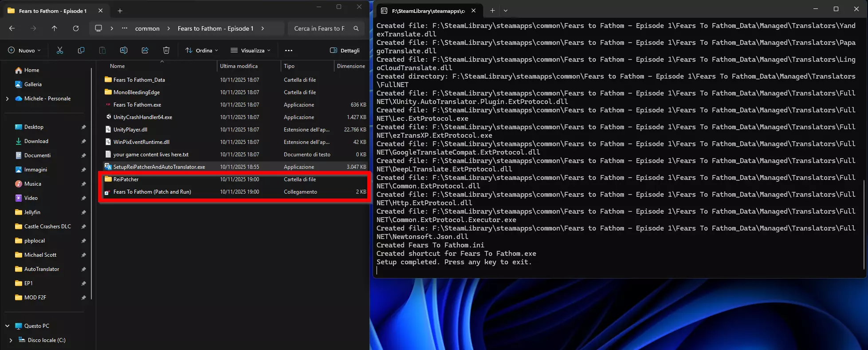The height and width of the screenshot is (350, 868).
Task: Select the Fears To Fathom shortcut icon
Action: 108,192
